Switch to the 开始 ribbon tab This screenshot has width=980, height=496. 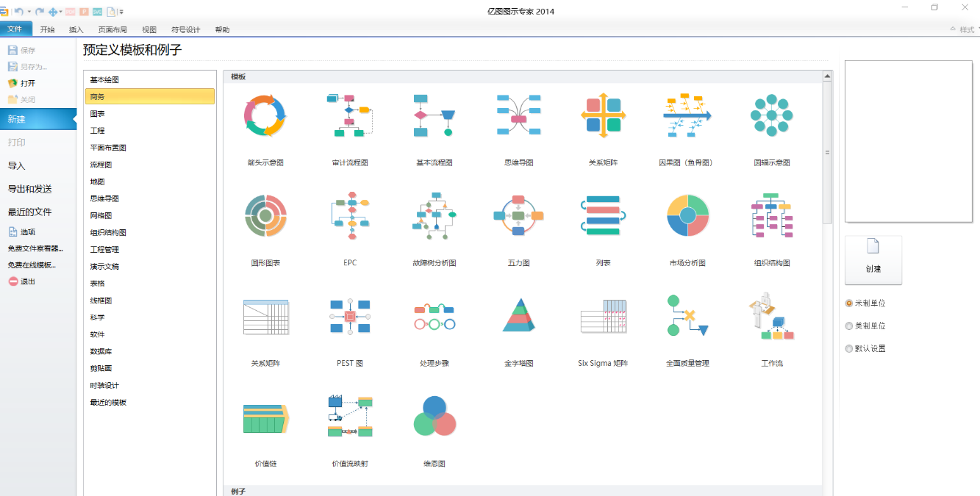tap(48, 30)
